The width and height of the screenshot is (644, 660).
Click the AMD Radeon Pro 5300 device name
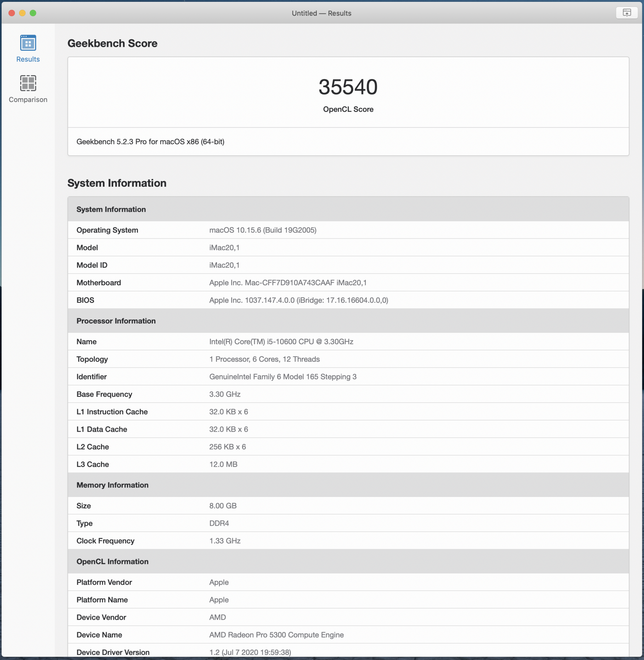coord(276,635)
